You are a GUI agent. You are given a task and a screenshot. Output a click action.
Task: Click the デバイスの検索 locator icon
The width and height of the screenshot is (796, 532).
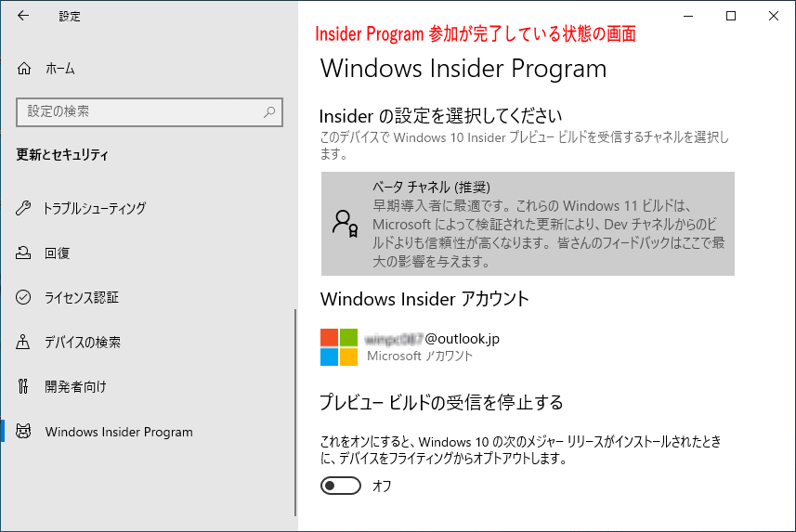pyautogui.click(x=23, y=342)
